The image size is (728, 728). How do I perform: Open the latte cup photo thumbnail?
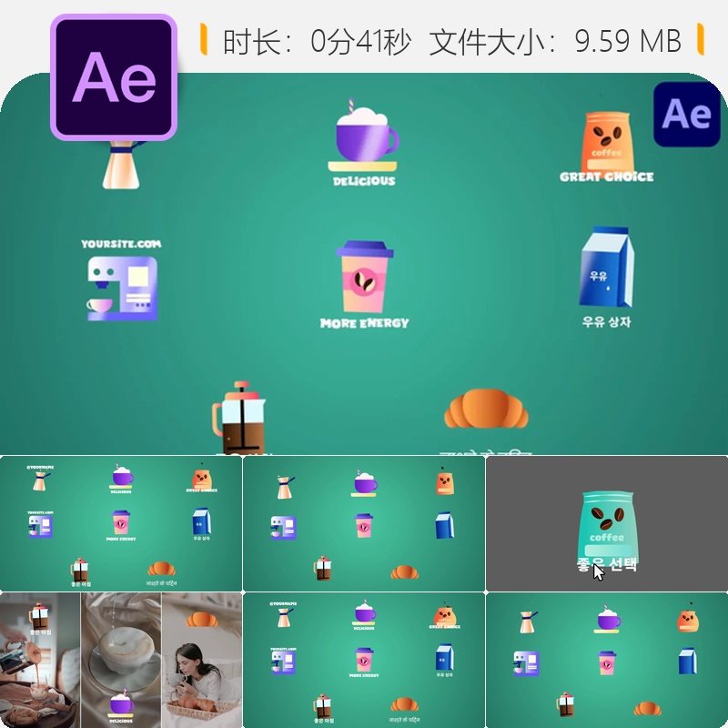click(121, 661)
